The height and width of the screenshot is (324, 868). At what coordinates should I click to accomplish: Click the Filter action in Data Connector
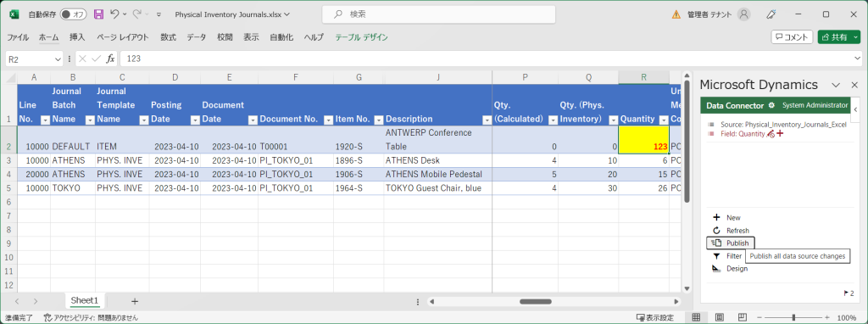[726, 256]
